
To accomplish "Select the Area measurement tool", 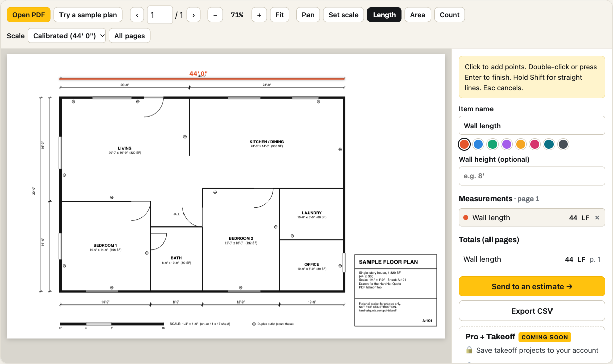I will [418, 15].
